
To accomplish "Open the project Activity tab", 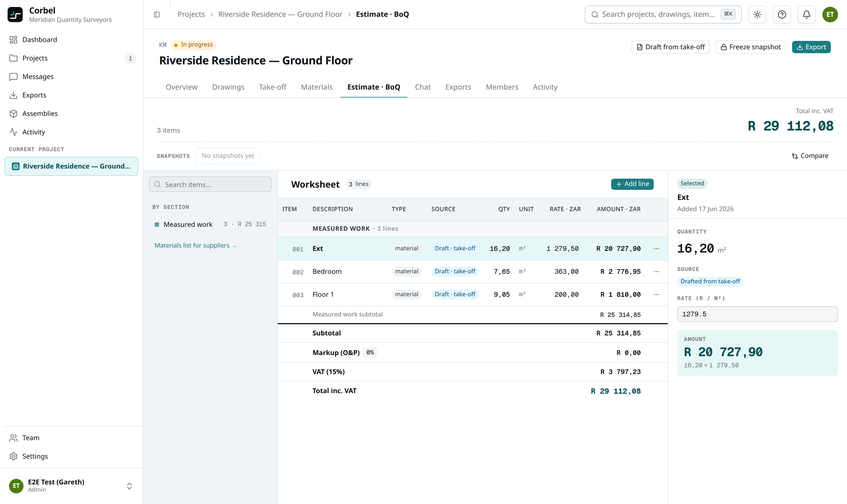I will 545,87.
